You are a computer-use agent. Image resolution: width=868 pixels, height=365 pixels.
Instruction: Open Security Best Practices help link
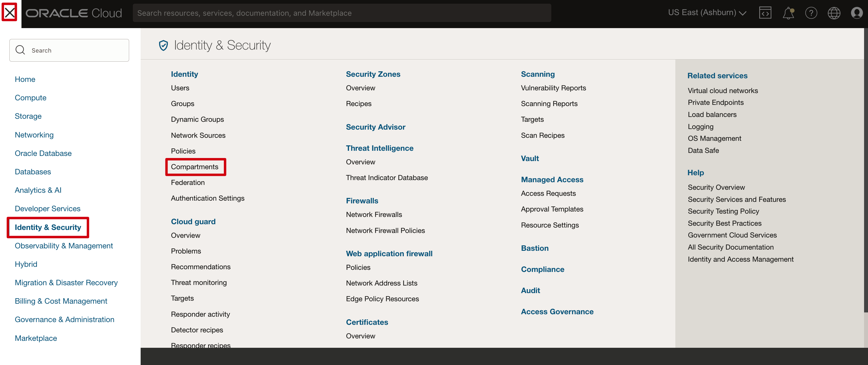(724, 223)
